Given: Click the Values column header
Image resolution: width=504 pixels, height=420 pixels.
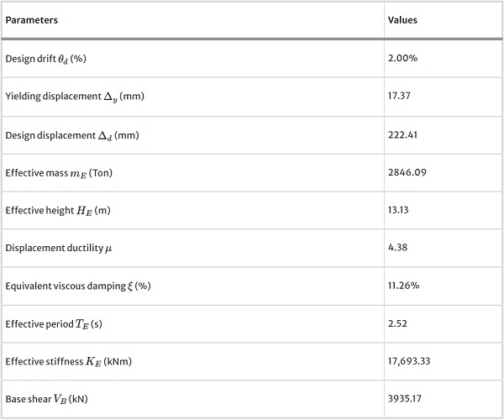Looking at the screenshot, I should point(402,20).
